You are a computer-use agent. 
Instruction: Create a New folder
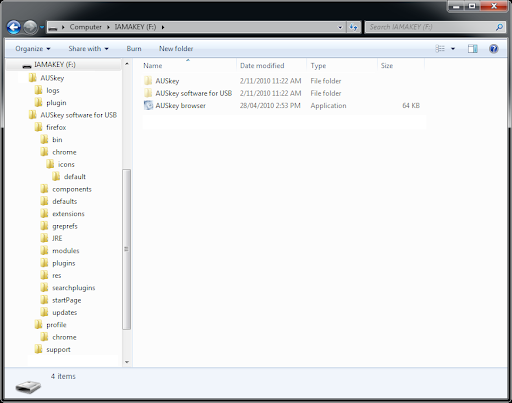[x=176, y=49]
